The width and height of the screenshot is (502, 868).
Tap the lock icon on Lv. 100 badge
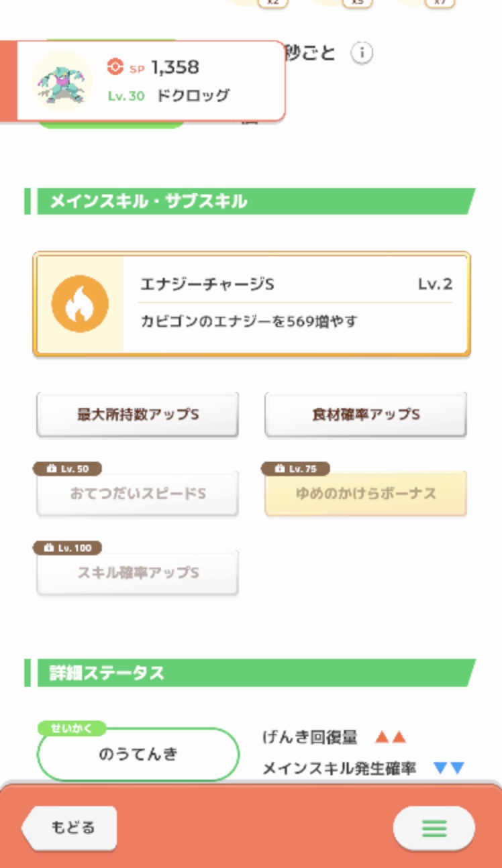48,548
